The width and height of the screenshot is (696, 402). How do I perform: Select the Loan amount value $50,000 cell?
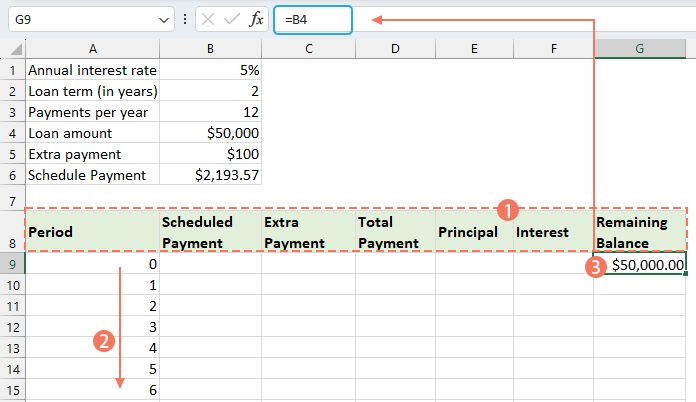pos(210,133)
